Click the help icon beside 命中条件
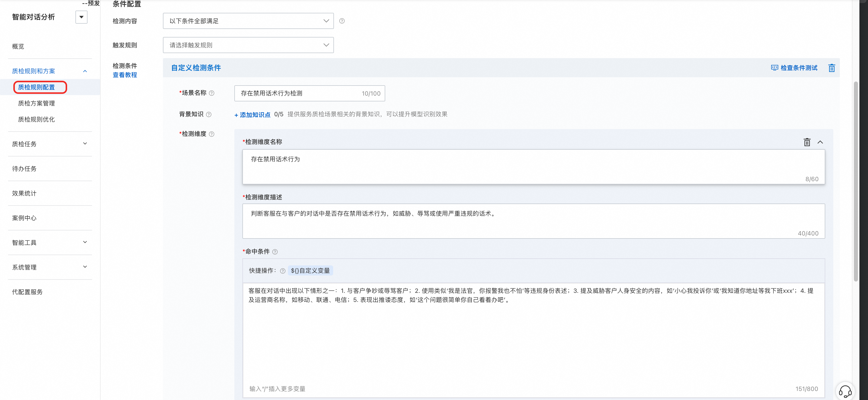The width and height of the screenshot is (868, 400). click(275, 252)
